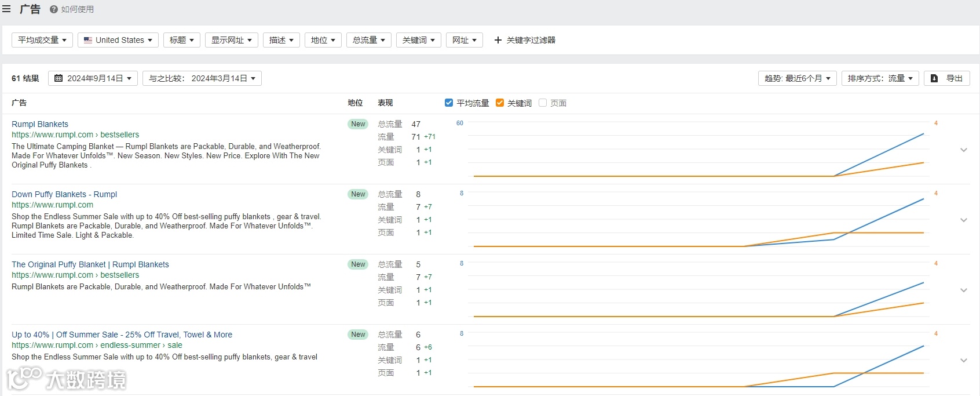The width and height of the screenshot is (980, 396).
Task: Click the https://www.rumpl.com URL under Down Puffy Blankets
Action: tap(52, 205)
